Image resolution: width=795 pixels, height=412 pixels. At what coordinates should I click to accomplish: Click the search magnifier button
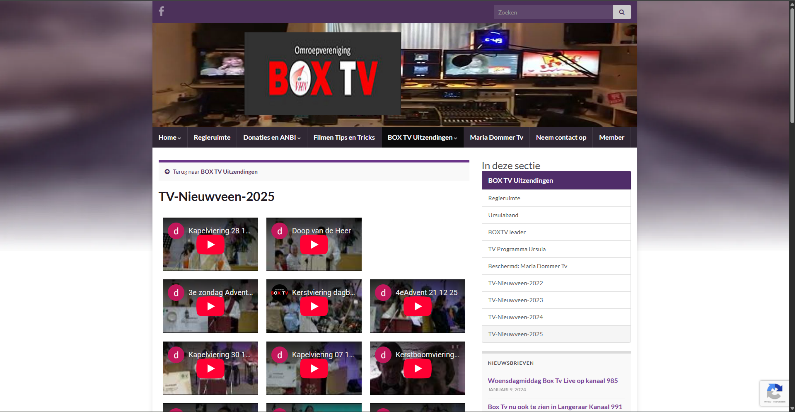[x=622, y=12]
